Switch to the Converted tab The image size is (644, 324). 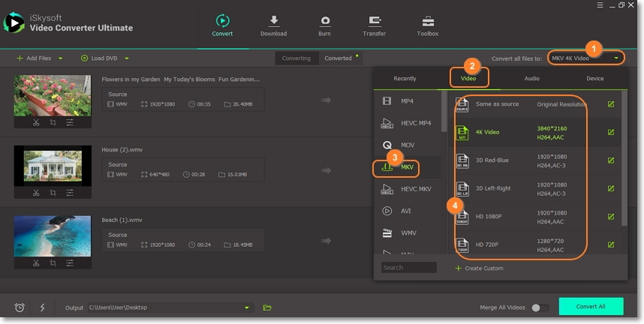click(338, 58)
